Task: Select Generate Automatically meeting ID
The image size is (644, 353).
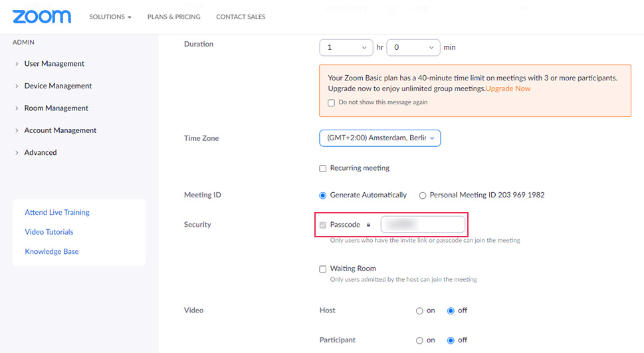Action: pyautogui.click(x=323, y=195)
